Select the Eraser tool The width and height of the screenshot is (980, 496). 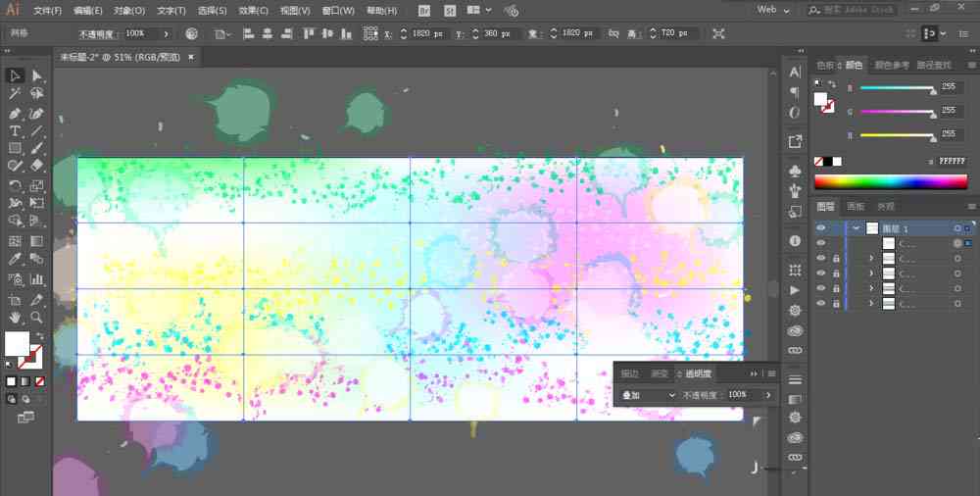point(37,166)
